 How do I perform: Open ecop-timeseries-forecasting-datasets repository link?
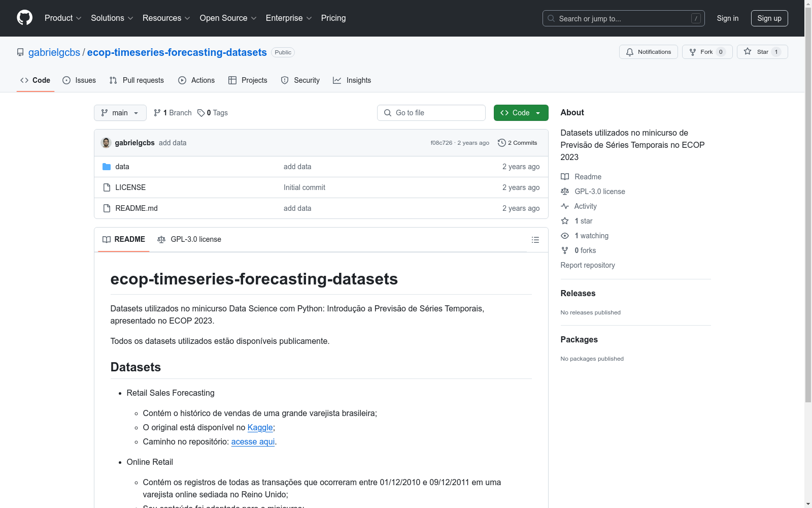[177, 52]
